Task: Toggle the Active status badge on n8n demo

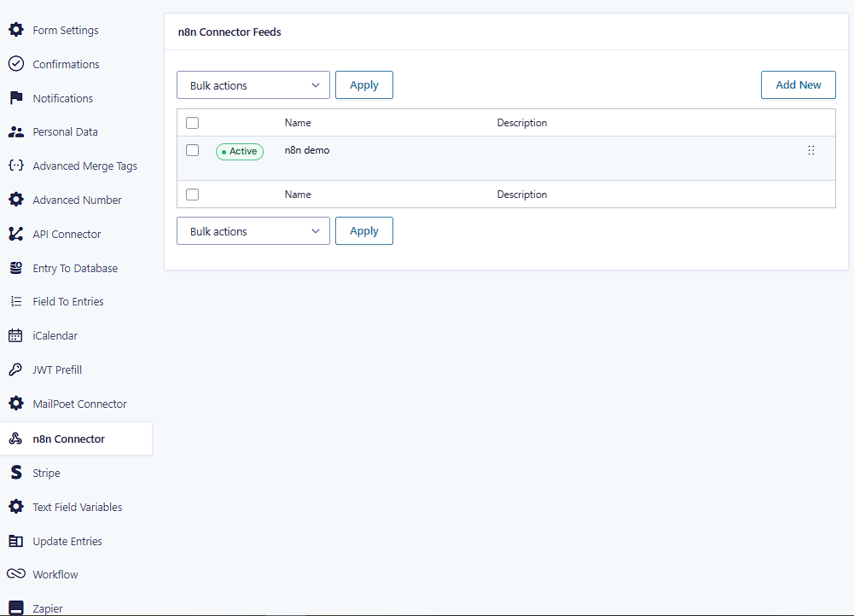Action: [x=239, y=151]
